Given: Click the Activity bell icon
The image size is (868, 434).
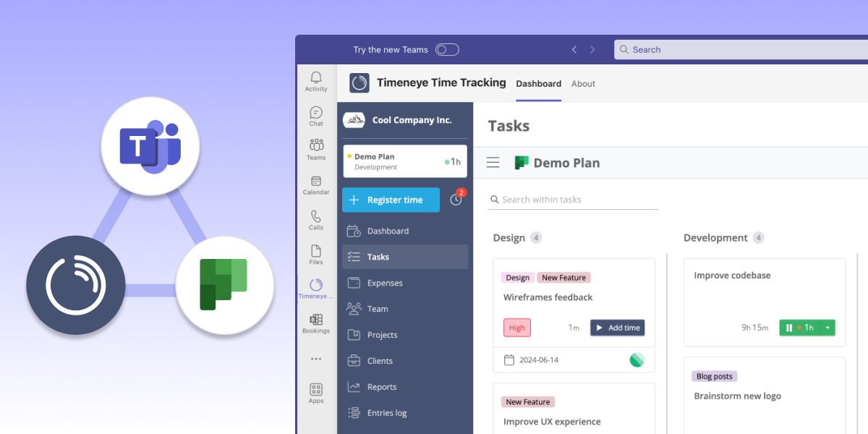Looking at the screenshot, I should [x=315, y=78].
